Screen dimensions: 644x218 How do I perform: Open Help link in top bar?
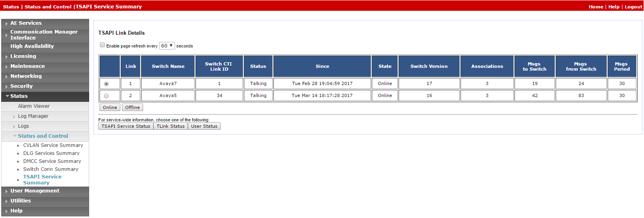point(614,7)
